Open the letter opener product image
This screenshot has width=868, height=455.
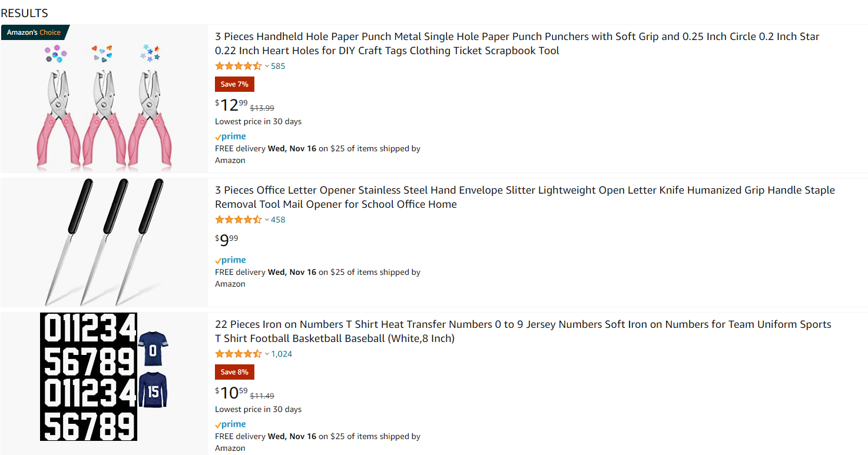(105, 242)
